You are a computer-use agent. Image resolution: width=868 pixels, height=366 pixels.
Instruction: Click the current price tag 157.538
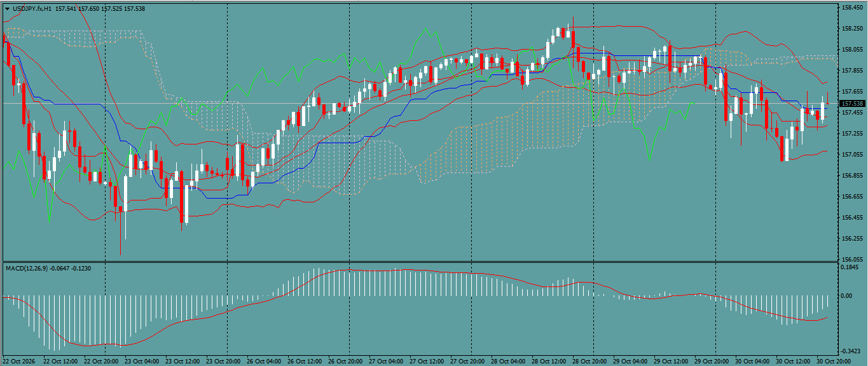852,103
